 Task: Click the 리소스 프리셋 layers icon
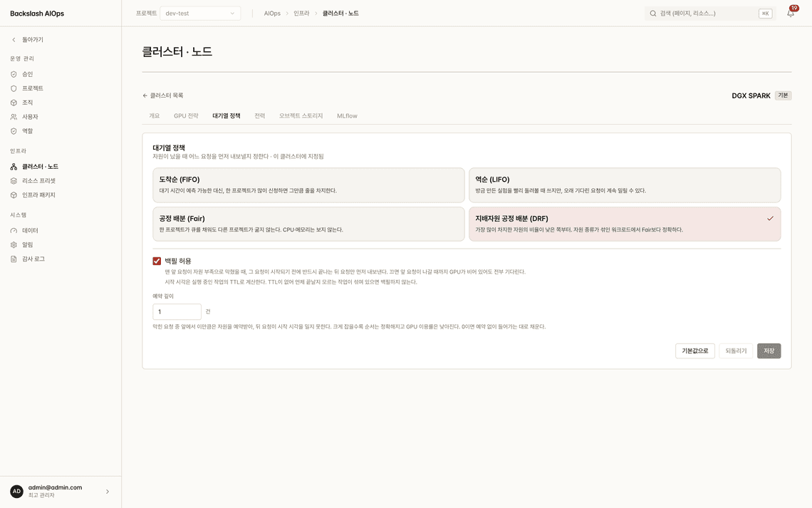tap(14, 181)
